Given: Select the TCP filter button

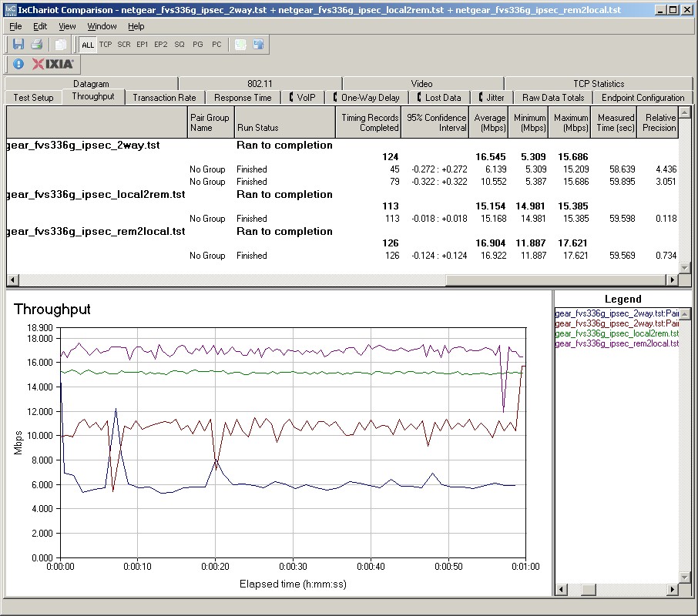Looking at the screenshot, I should coord(106,45).
